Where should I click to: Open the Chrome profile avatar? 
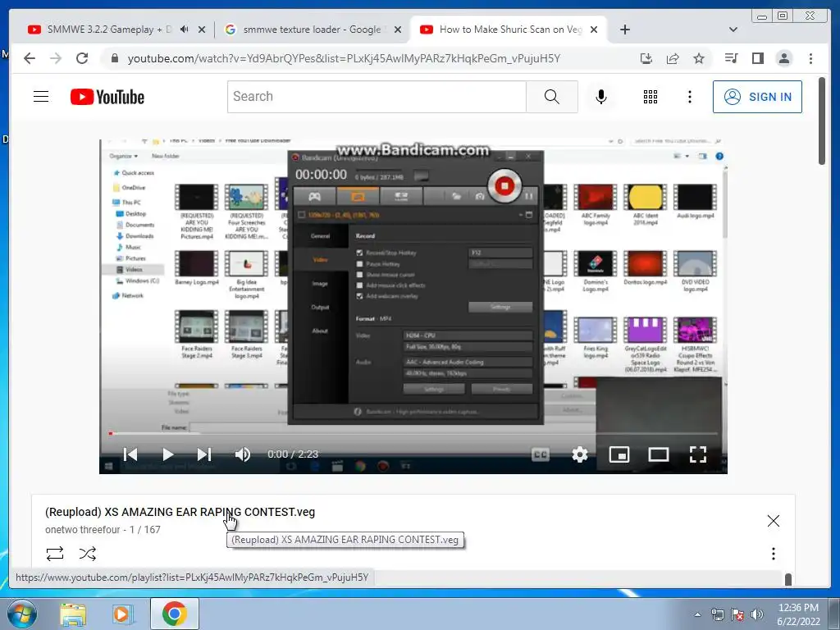[x=783, y=58]
